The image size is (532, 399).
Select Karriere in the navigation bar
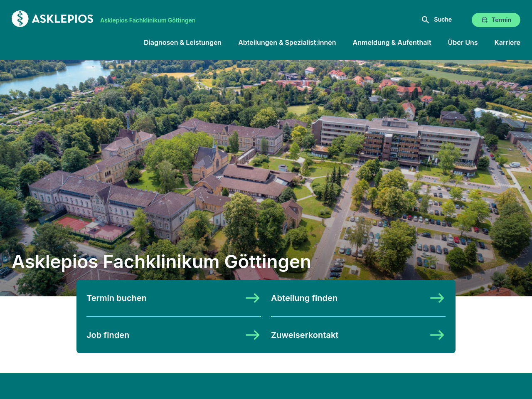coord(507,42)
